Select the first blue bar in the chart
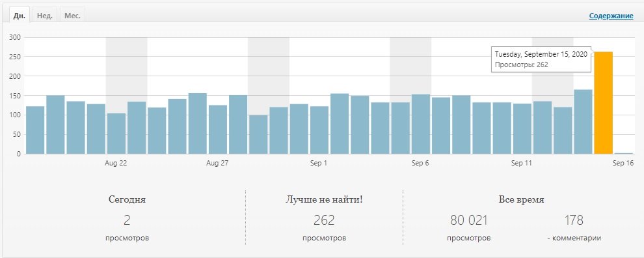Viewport: 644px width, 258px height. (35, 130)
